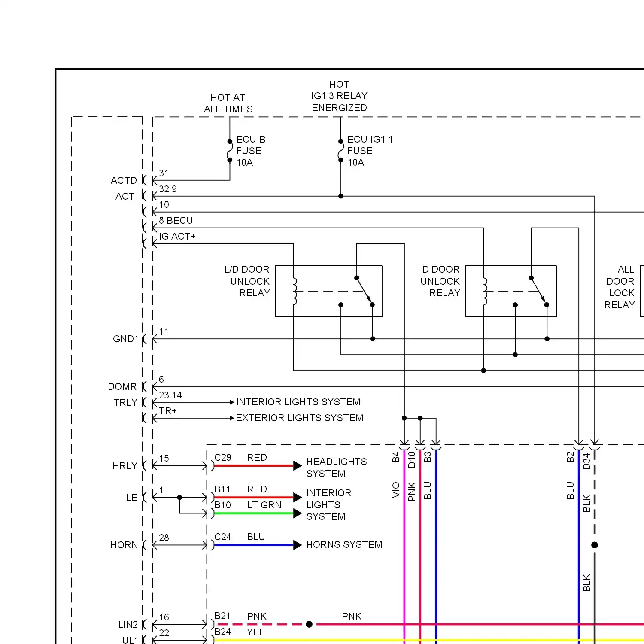Image resolution: width=644 pixels, height=644 pixels.
Task: Click the HORN terminal label
Action: (x=124, y=545)
